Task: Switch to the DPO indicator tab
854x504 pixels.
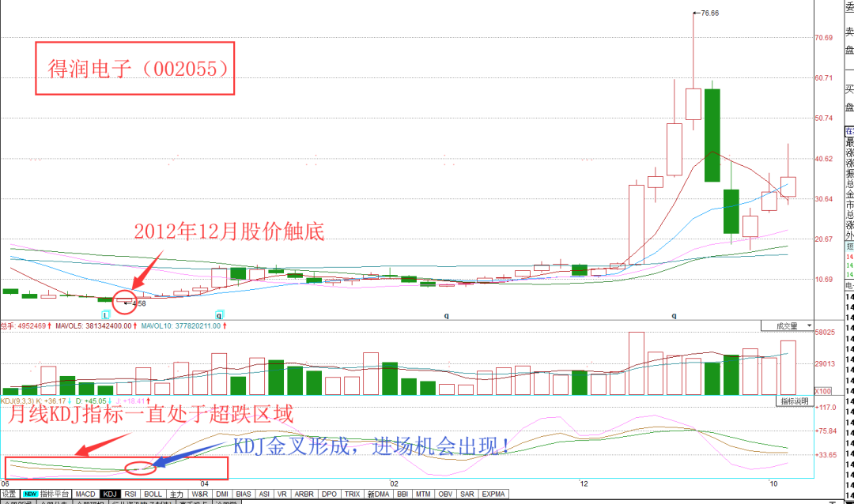Action: 329,495
